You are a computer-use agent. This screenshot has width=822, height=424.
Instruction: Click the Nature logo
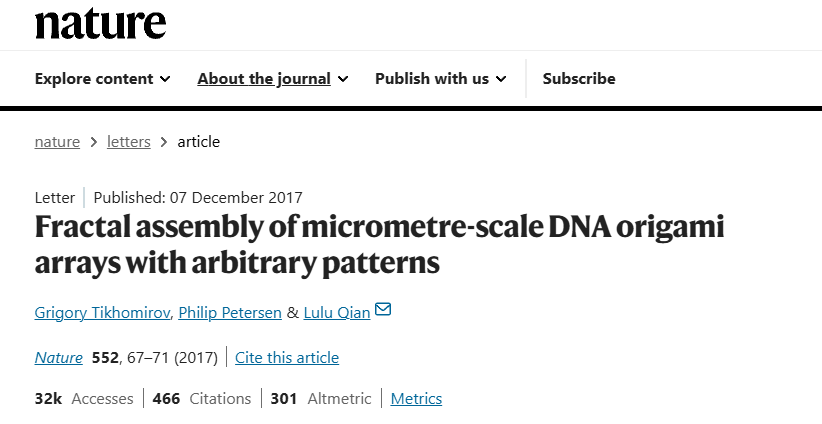coord(100,22)
